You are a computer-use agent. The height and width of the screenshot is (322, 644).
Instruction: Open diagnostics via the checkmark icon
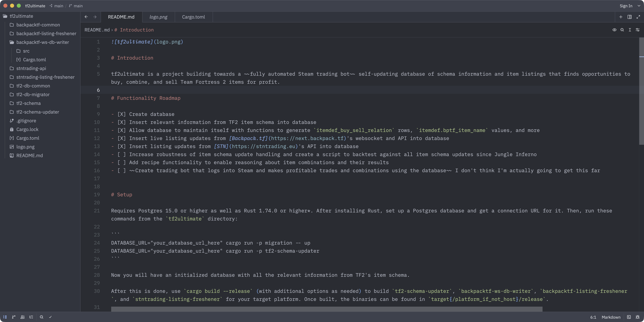click(50, 317)
